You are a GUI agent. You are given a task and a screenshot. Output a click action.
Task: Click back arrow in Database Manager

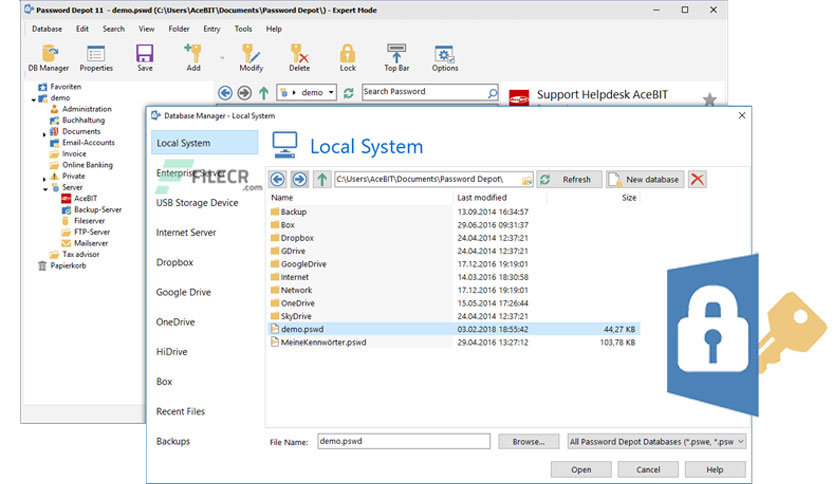pyautogui.click(x=277, y=179)
